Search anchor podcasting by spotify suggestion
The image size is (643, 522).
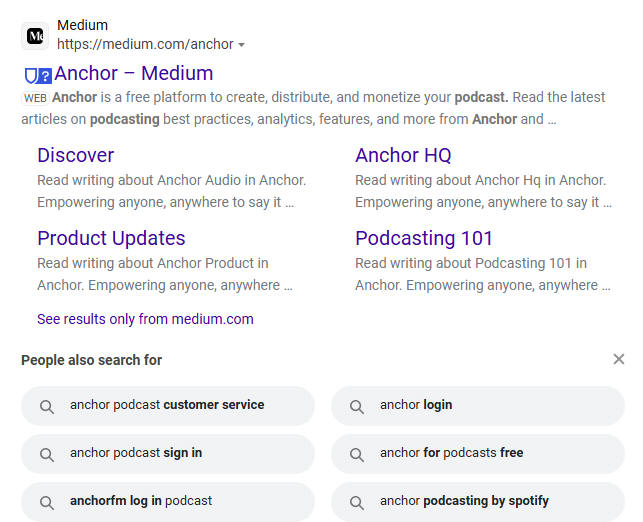point(478,501)
